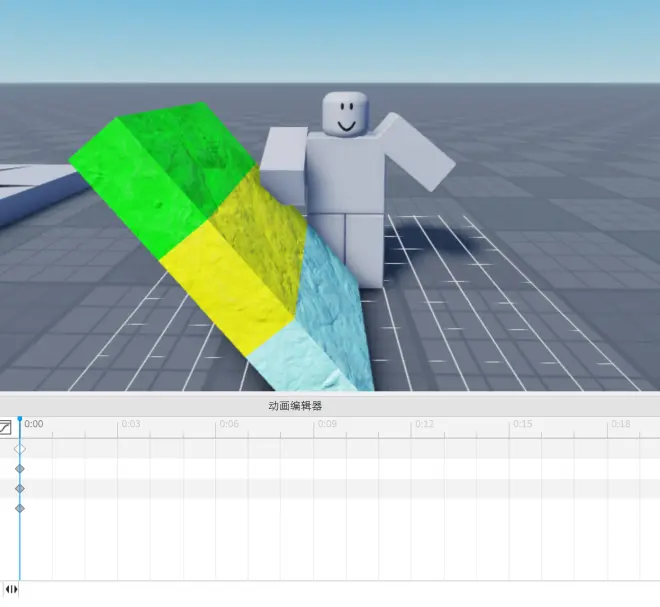Click the timeline zoom scroll handle
The height and width of the screenshot is (607, 660).
tap(11, 589)
